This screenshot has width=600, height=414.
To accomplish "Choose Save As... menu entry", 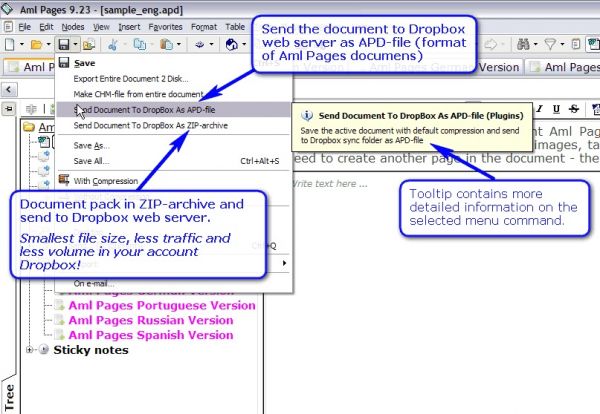I will tap(174, 145).
